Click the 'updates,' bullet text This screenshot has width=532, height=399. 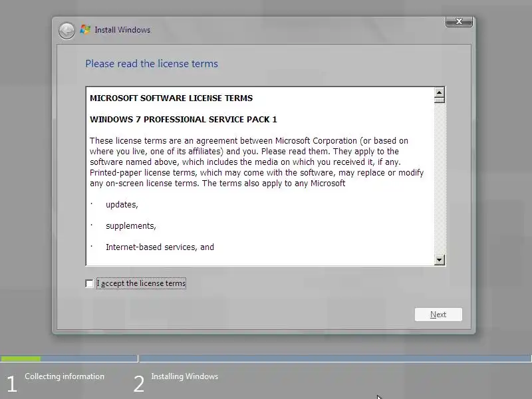pyautogui.click(x=122, y=205)
